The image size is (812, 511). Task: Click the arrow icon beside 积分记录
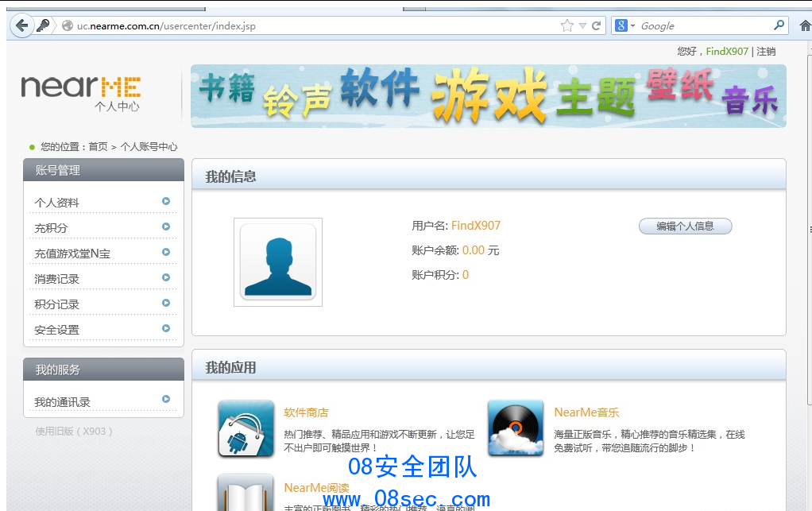pyautogui.click(x=166, y=302)
